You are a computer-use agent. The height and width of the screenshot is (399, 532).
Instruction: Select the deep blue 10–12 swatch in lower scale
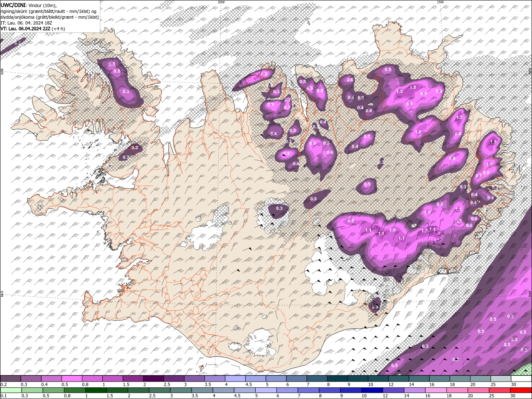[372, 390]
